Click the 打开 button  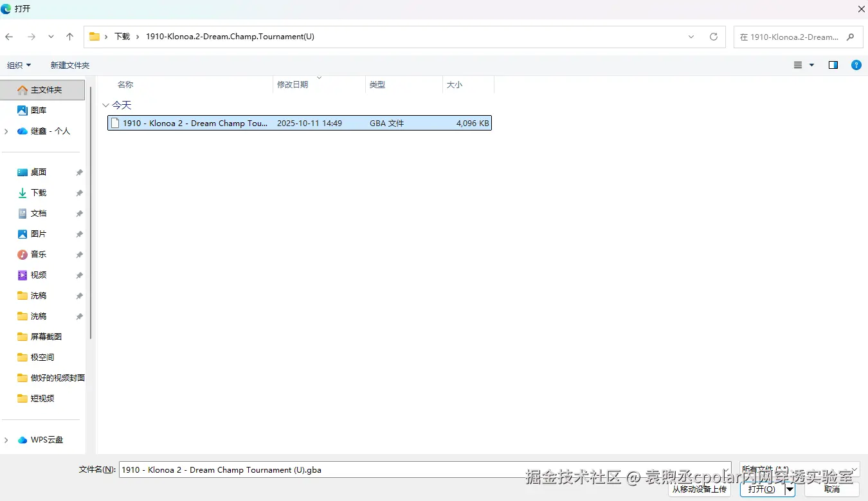762,489
